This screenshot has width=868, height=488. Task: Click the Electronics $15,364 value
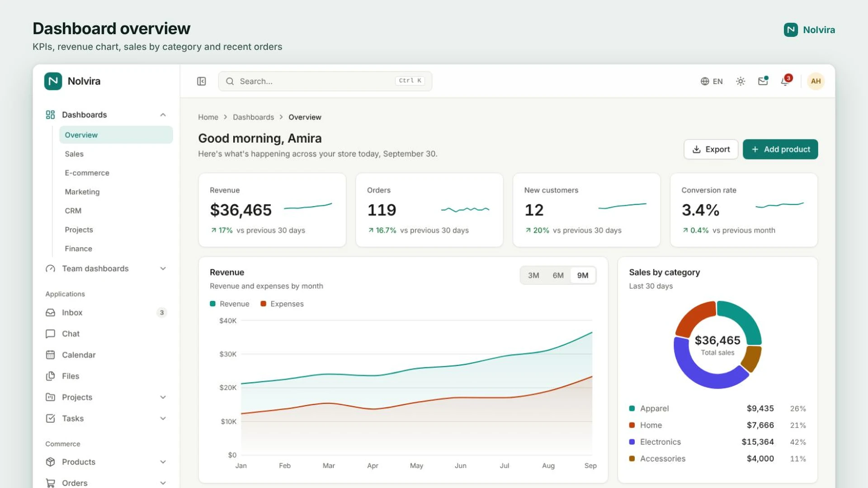758,442
